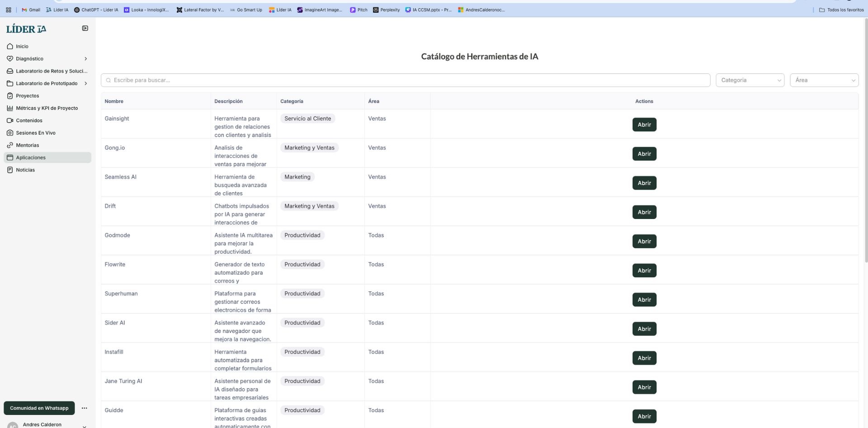Click the Contenidos video icon
868x428 pixels.
[x=10, y=120]
